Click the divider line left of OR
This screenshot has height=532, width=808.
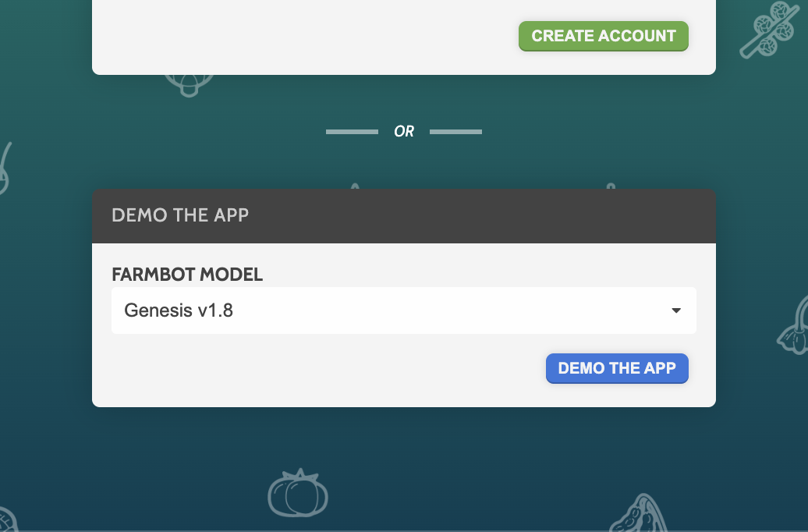(352, 132)
